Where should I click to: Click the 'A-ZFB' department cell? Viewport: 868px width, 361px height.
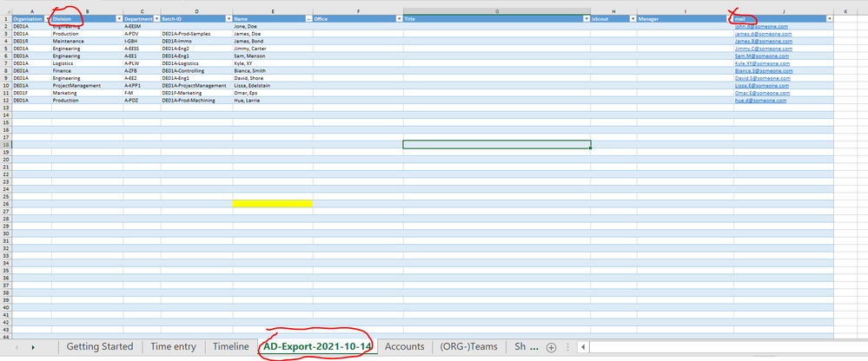point(142,71)
